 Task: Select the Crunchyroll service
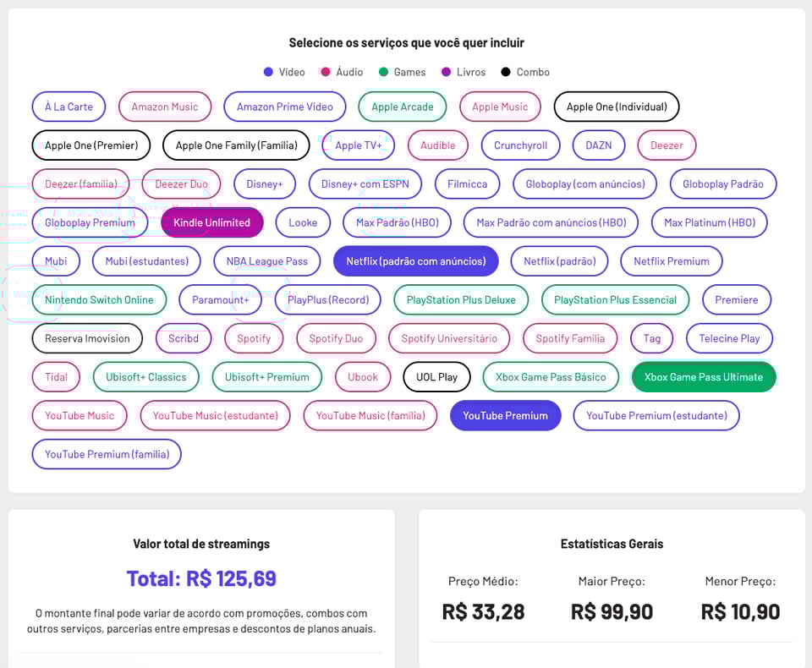coord(520,145)
